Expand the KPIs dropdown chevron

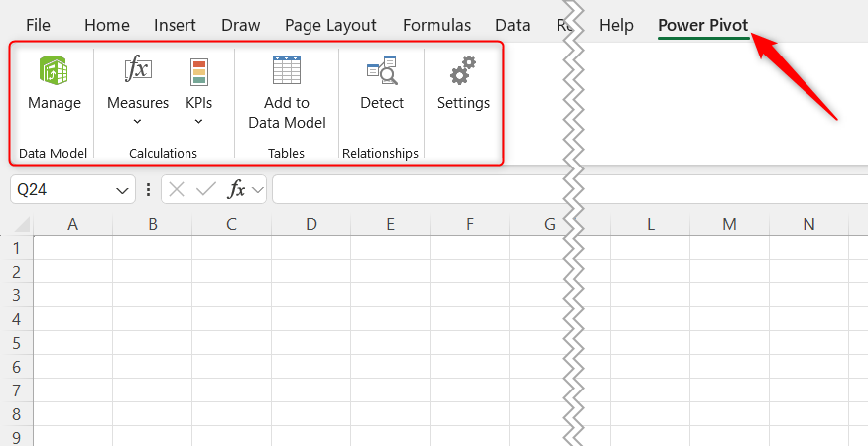[198, 122]
